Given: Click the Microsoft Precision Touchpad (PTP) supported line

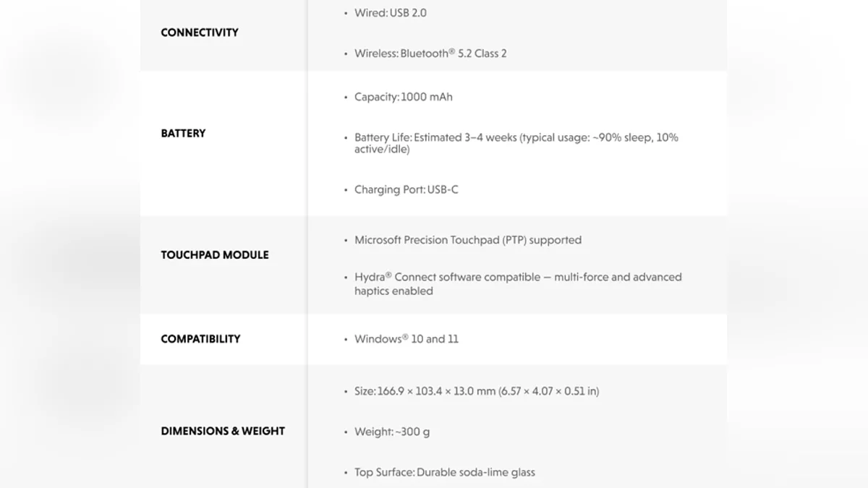Looking at the screenshot, I should (467, 240).
